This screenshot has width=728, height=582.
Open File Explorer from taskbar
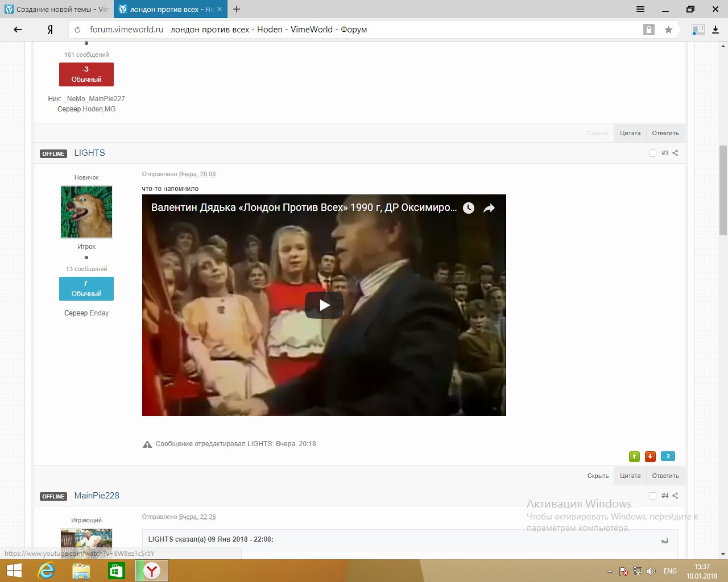[81, 571]
